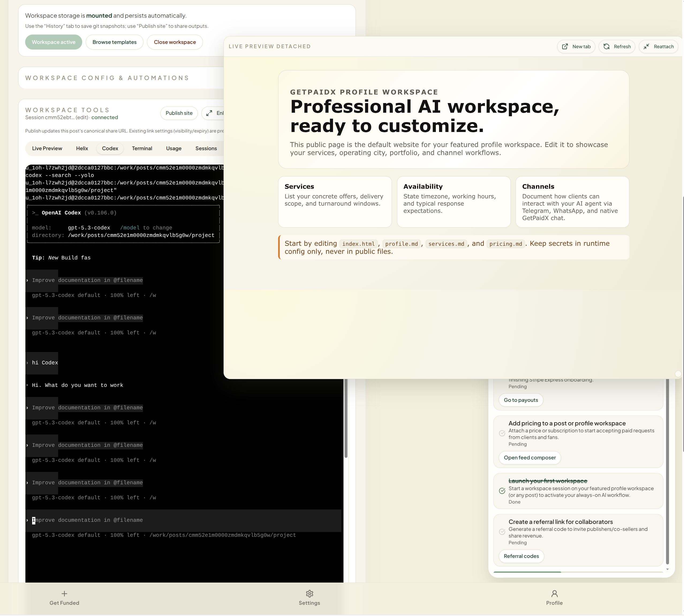This screenshot has height=616, width=684.
Task: Open Settings via the gear icon
Action: (x=309, y=593)
